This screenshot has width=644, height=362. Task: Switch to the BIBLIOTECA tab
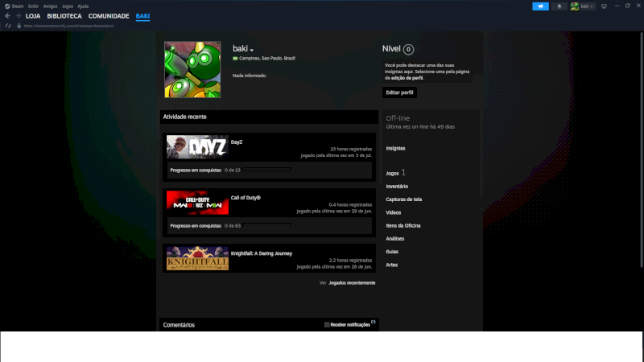click(64, 16)
